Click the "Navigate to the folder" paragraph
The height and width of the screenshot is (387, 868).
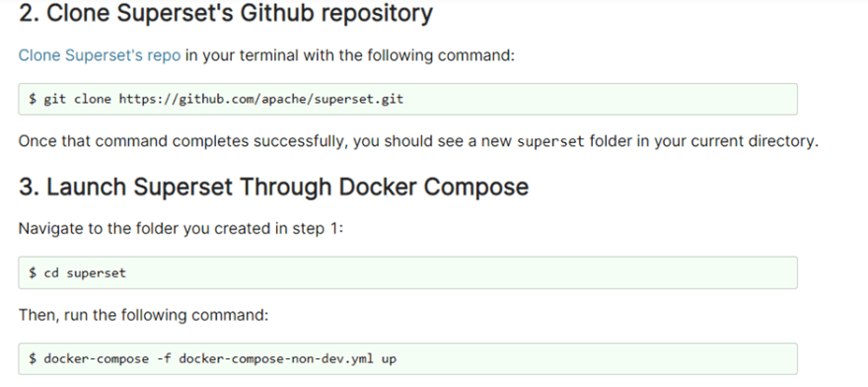coord(181,228)
